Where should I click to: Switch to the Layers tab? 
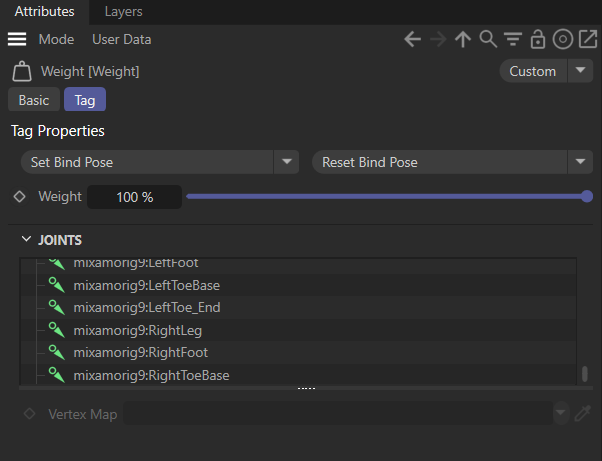coord(123,12)
